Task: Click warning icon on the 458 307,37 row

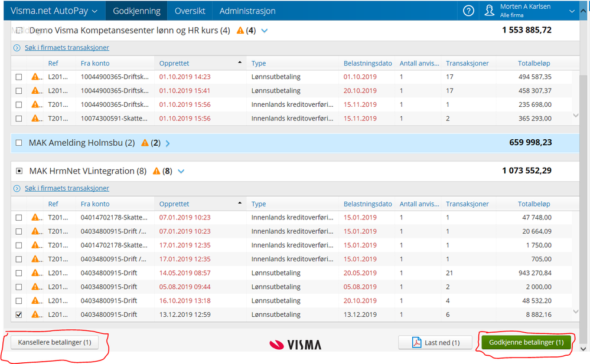Action: pyautogui.click(x=35, y=91)
